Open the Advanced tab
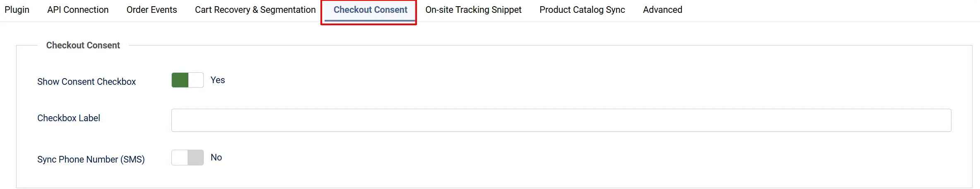 (x=662, y=10)
